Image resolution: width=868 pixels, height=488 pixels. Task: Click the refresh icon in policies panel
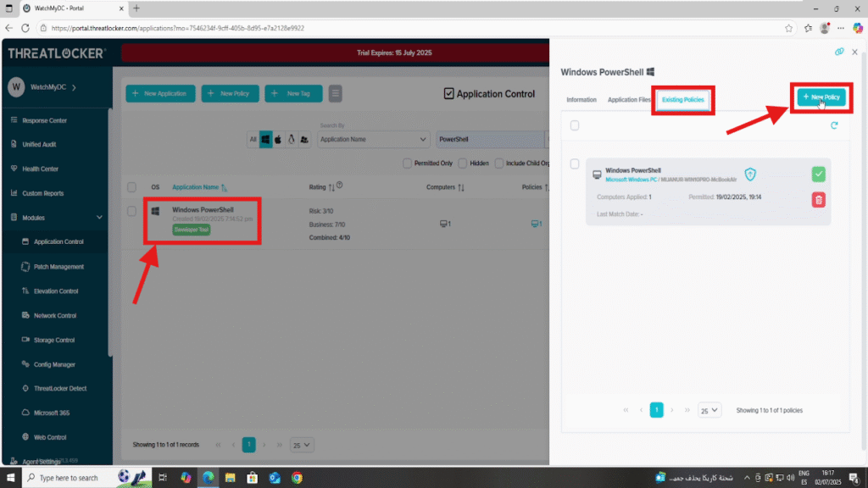(x=834, y=125)
